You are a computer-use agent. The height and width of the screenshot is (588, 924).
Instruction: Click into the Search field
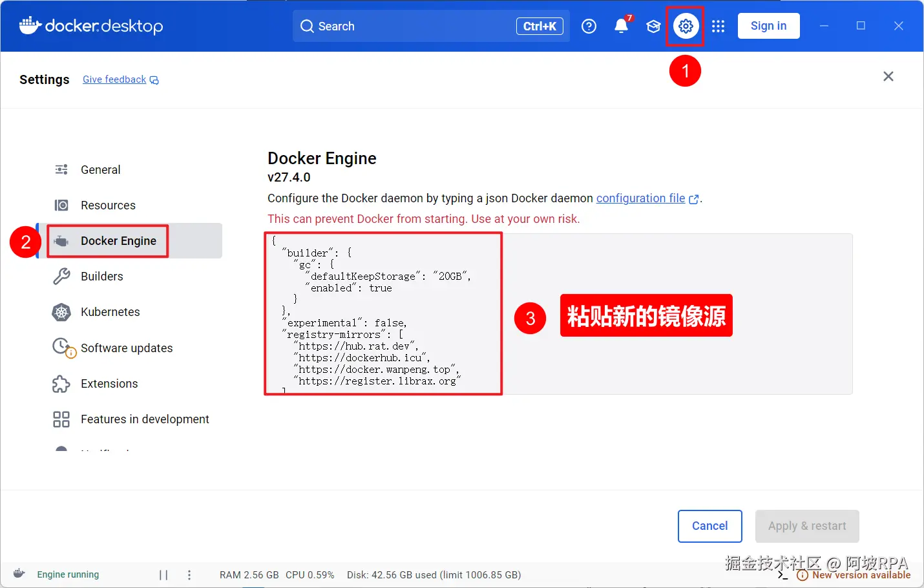431,26
